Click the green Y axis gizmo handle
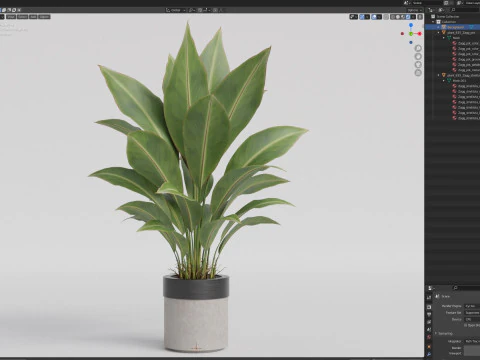The width and height of the screenshot is (480, 360). (x=411, y=34)
